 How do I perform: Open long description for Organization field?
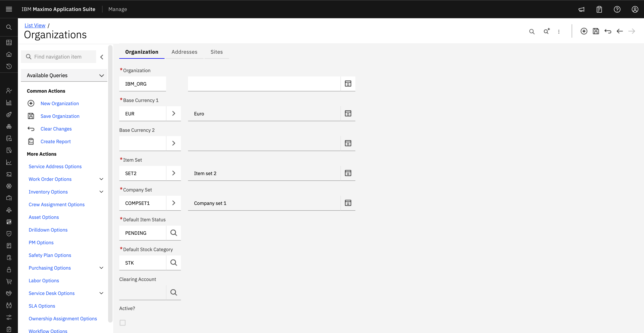pos(348,84)
